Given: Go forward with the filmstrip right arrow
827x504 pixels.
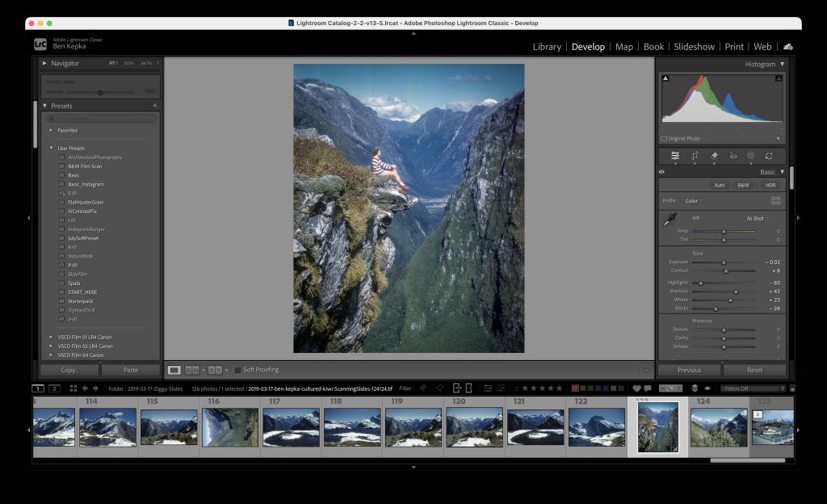Looking at the screenshot, I should pyautogui.click(x=95, y=388).
